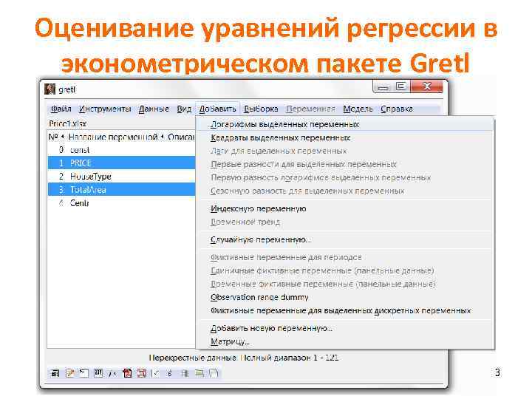Click Временной тренд entry

(x=345, y=222)
